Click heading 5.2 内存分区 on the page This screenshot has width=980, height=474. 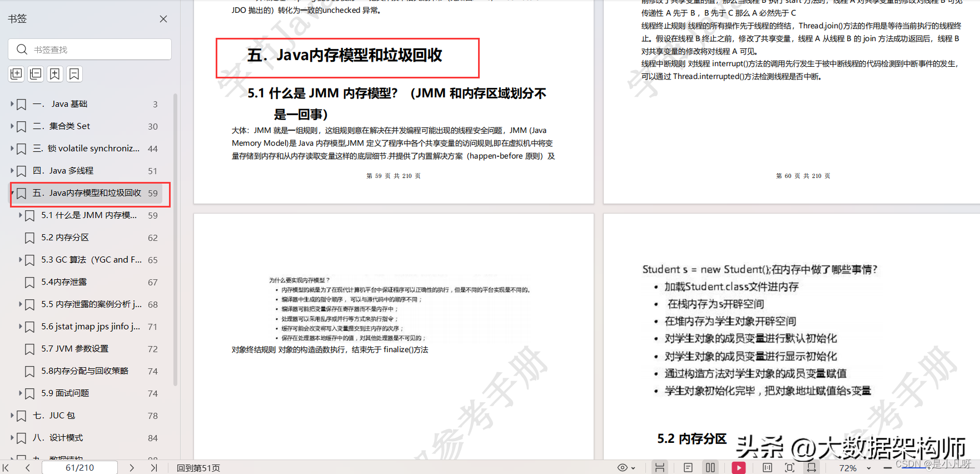click(x=692, y=438)
